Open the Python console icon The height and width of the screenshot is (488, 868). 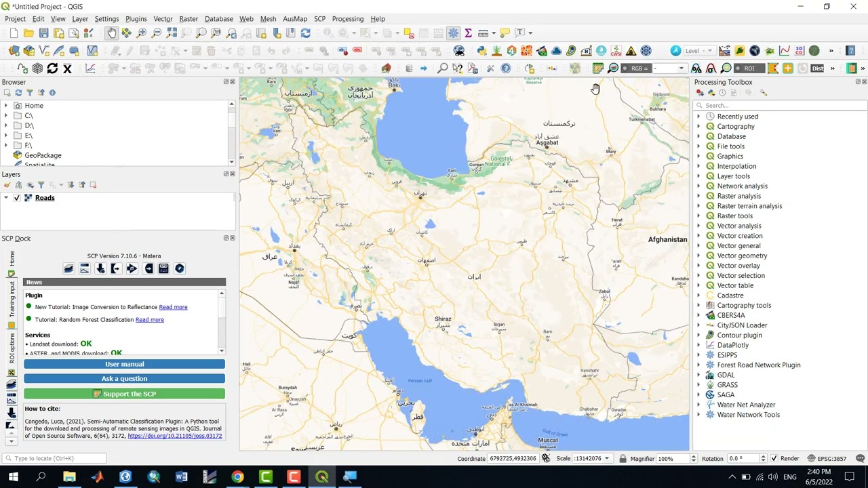(481, 51)
